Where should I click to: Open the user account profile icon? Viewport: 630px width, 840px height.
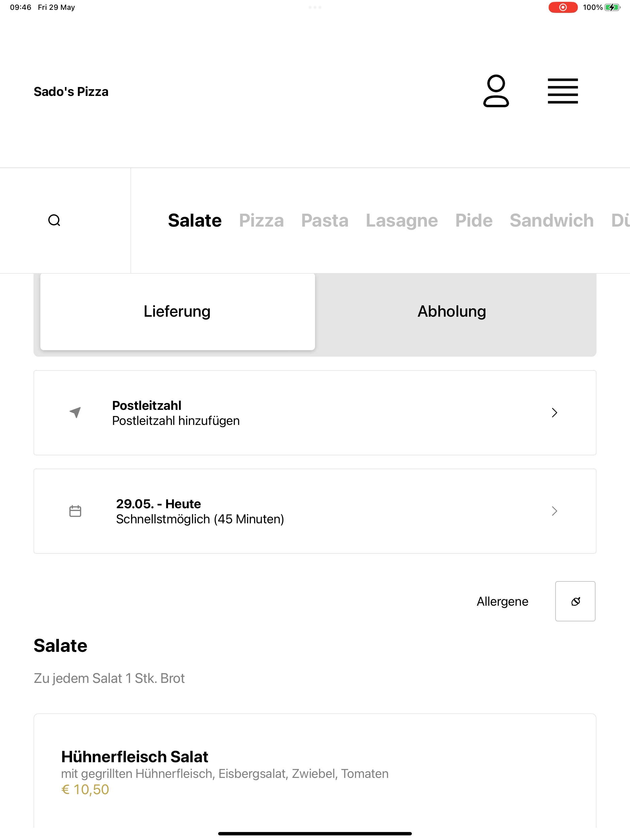coord(496,91)
